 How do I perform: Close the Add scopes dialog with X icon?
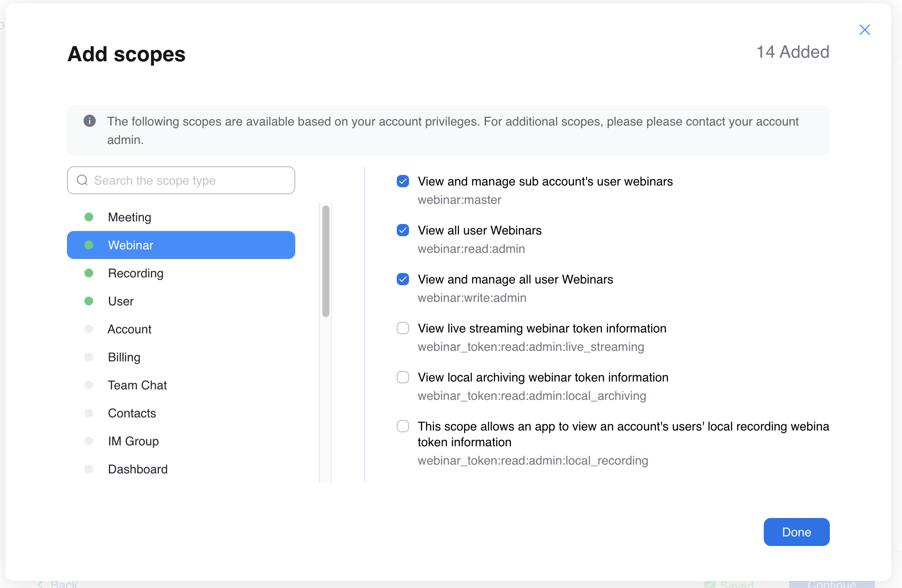click(x=864, y=30)
